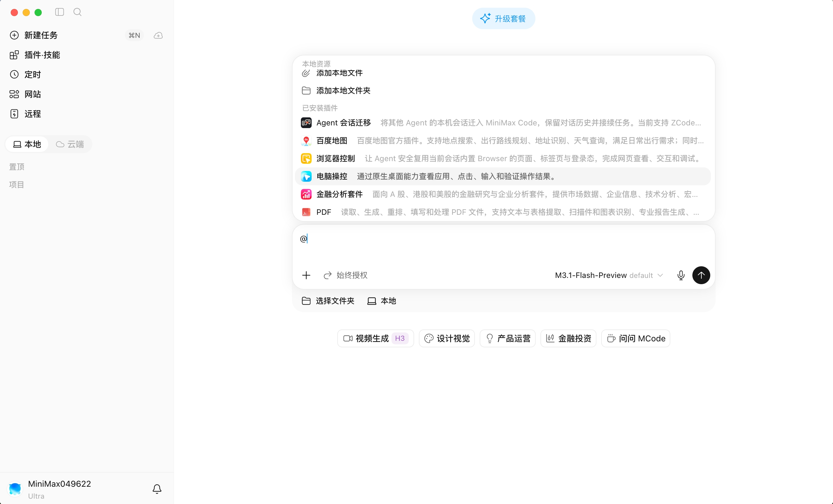Open 网站 in the sidebar
833x504 pixels.
click(25, 94)
